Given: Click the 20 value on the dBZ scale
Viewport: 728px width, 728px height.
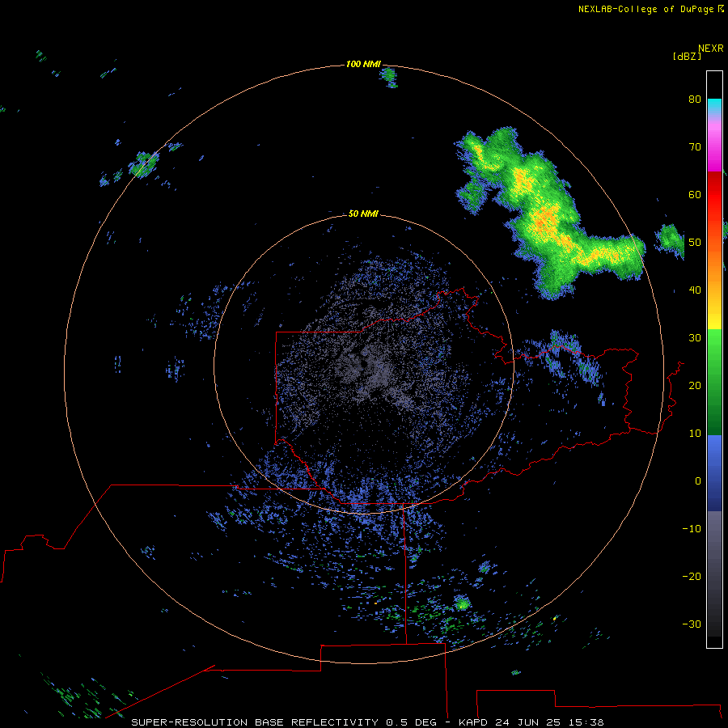Looking at the screenshot, I should pyautogui.click(x=695, y=385).
